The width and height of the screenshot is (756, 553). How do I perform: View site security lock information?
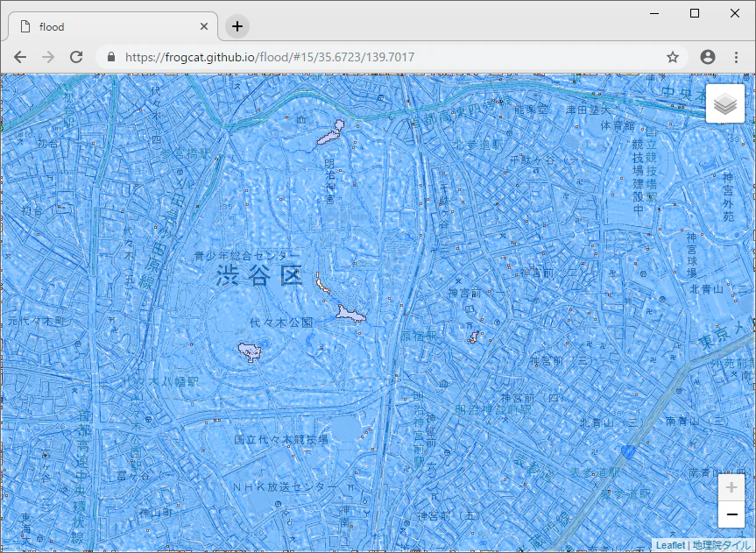tap(111, 57)
